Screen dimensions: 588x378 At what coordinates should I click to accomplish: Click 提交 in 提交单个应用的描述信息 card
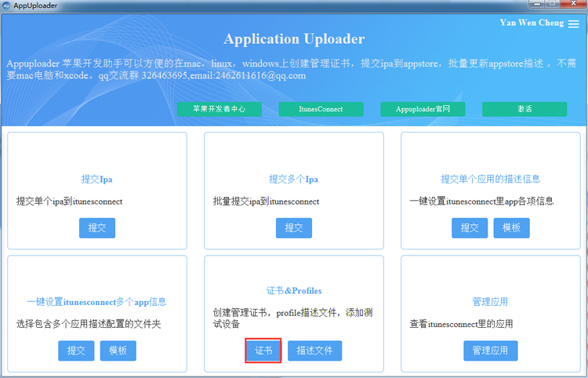click(x=470, y=228)
